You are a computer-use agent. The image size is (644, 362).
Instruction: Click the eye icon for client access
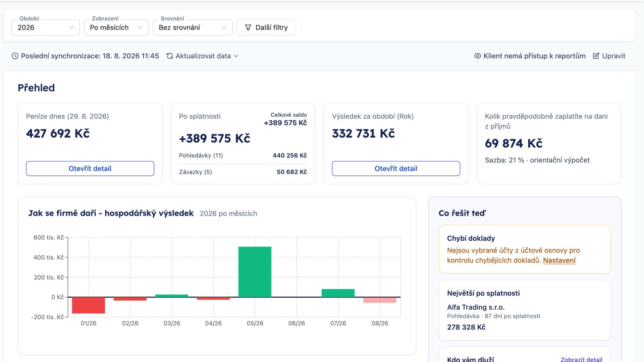click(478, 56)
